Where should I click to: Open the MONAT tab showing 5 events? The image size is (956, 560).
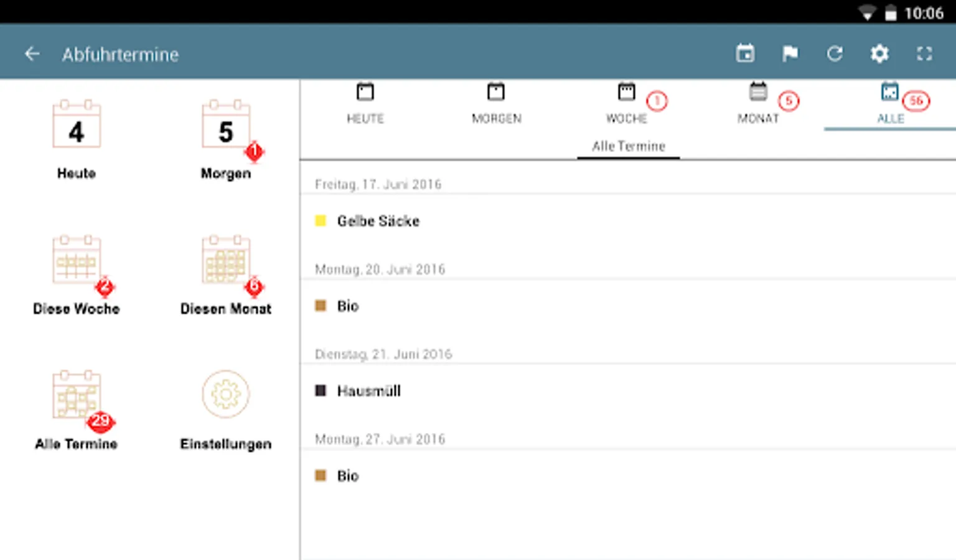758,105
